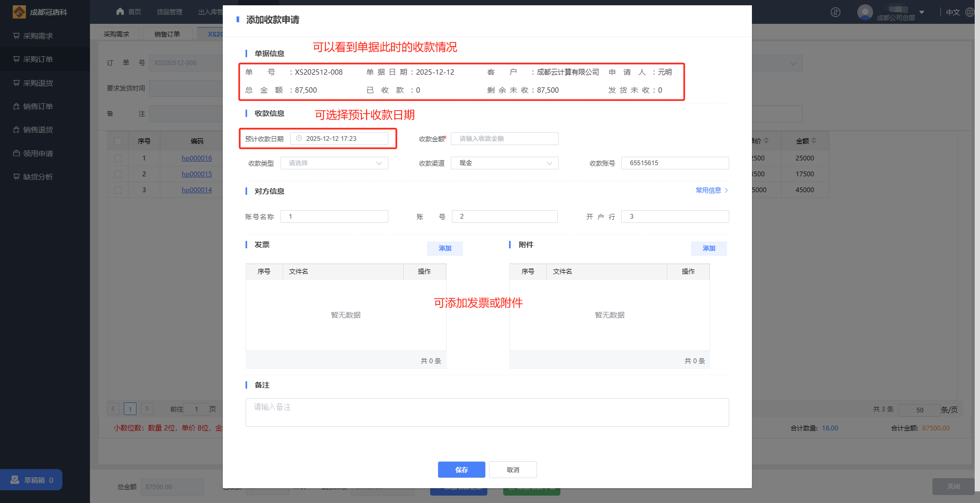Toggle the select-all header checkbox
Viewport: 980px width, 503px height.
(x=118, y=141)
